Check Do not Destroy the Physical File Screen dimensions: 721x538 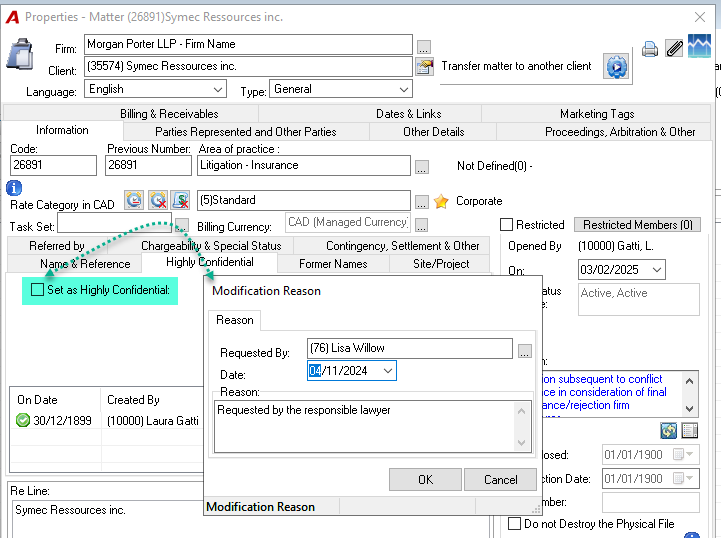pyautogui.click(x=515, y=523)
